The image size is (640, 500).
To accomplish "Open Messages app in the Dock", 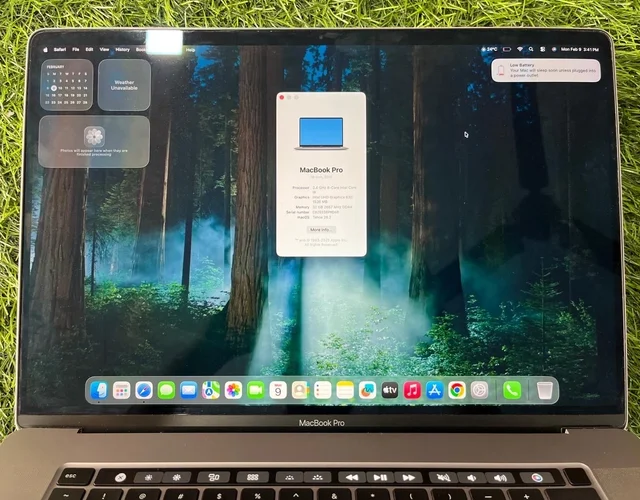I will click(167, 391).
